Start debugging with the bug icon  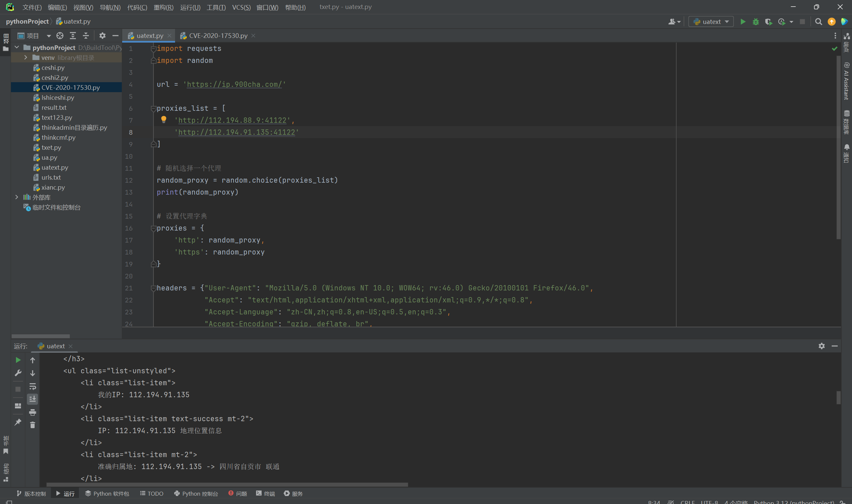(755, 22)
